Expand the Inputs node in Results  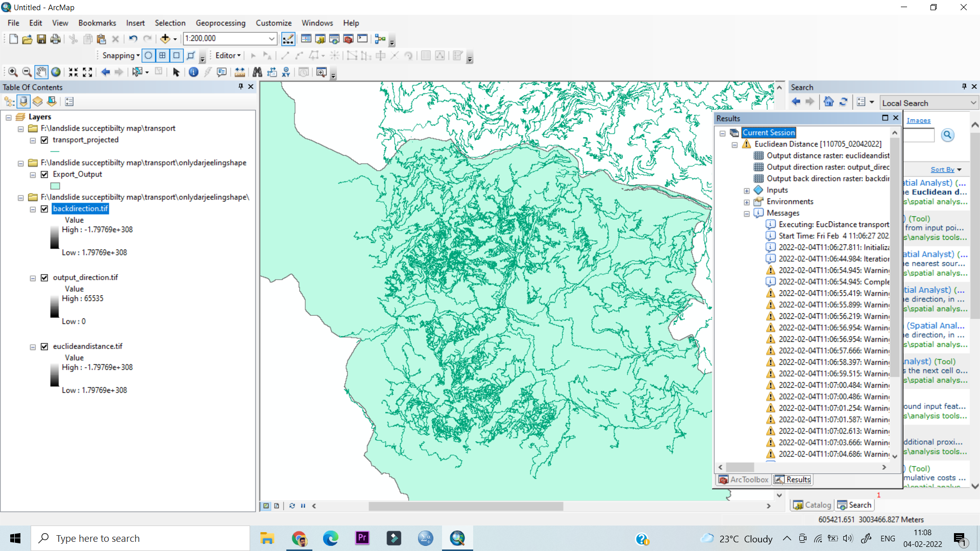pos(747,190)
